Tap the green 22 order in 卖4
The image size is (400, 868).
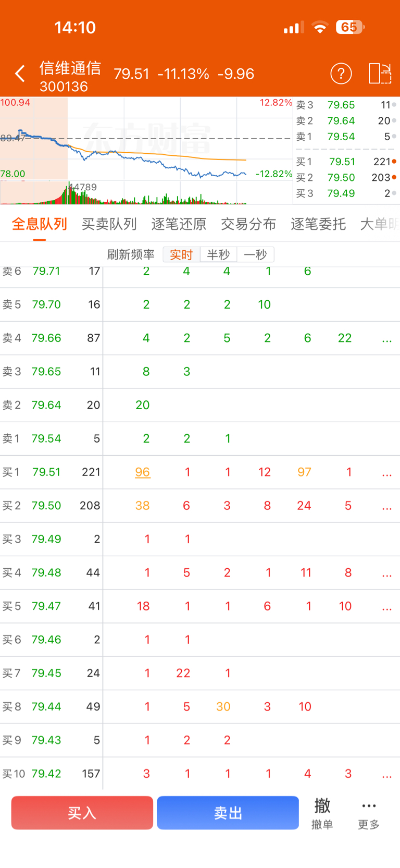pos(345,338)
